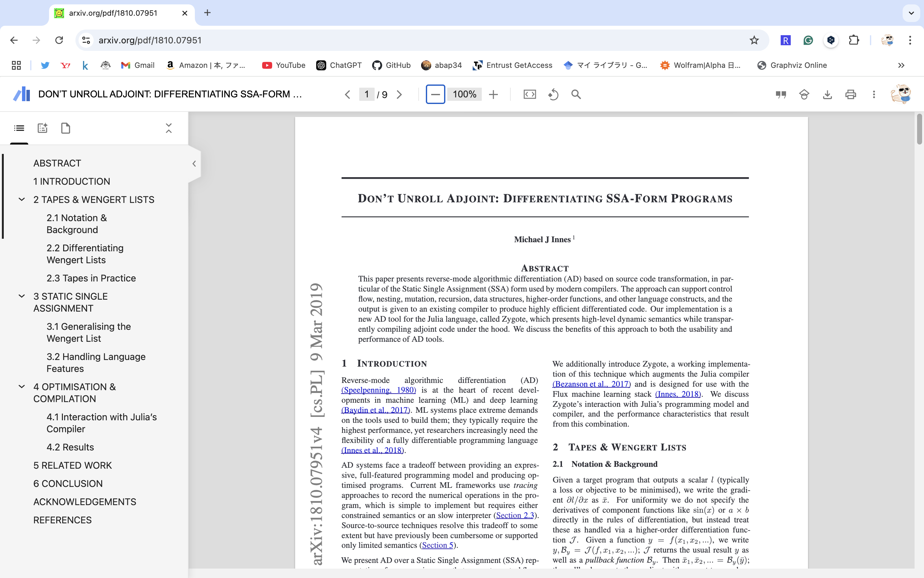Image resolution: width=924 pixels, height=578 pixels.
Task: Open 4.2 Results outline entry
Action: click(70, 447)
